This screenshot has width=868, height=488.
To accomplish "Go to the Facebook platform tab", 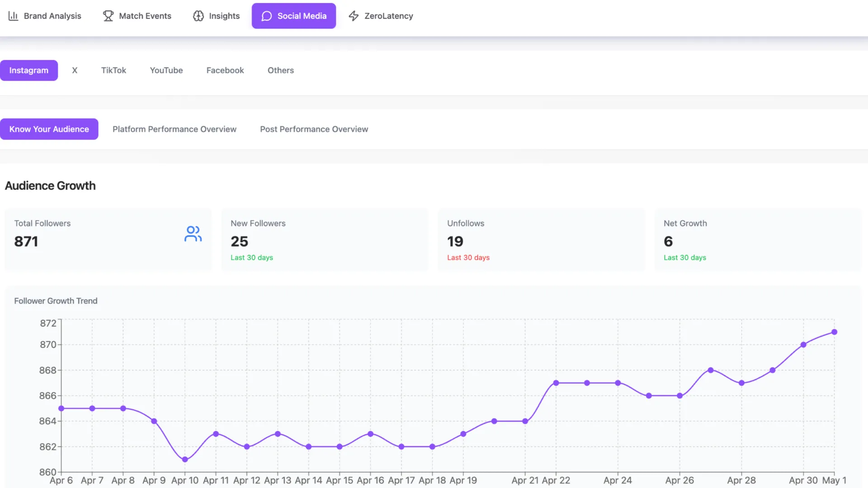I will [x=225, y=70].
